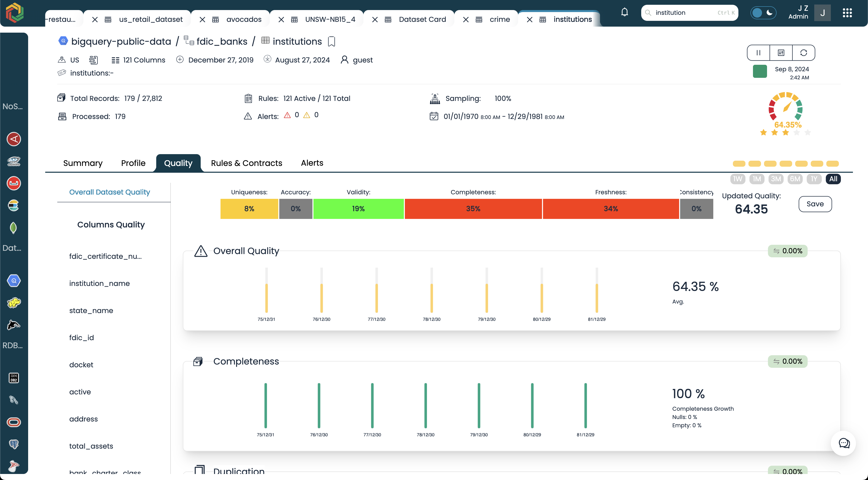
Task: Toggle dark mode switch
Action: pyautogui.click(x=763, y=13)
